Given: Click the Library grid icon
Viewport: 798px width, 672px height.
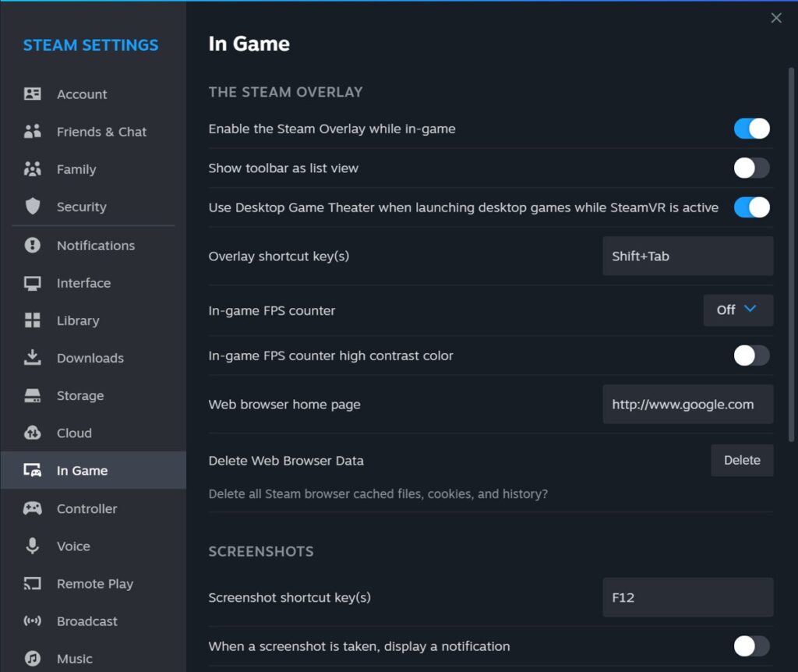Looking at the screenshot, I should [33, 320].
